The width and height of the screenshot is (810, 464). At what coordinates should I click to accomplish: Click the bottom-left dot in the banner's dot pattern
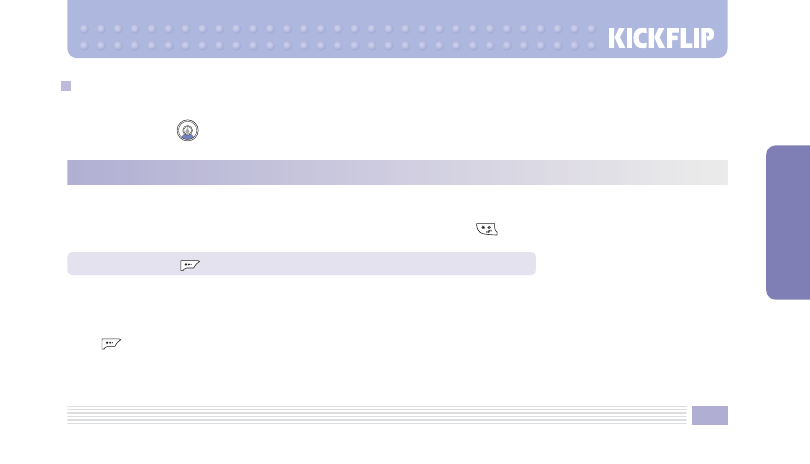84,45
